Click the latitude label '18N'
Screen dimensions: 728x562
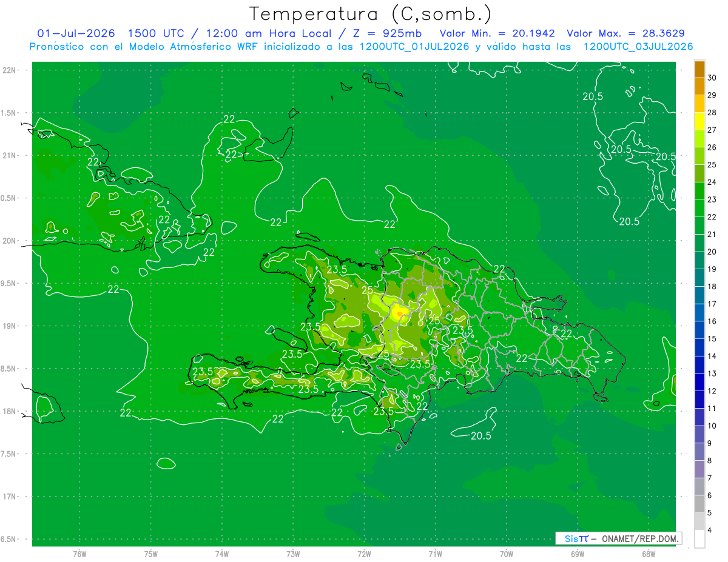pyautogui.click(x=9, y=412)
